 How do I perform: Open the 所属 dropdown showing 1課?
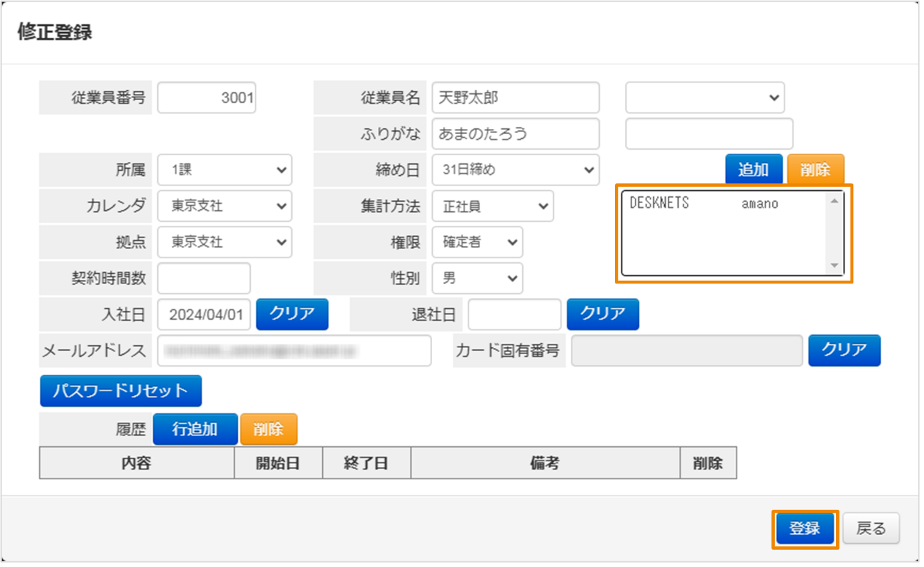pos(225,170)
